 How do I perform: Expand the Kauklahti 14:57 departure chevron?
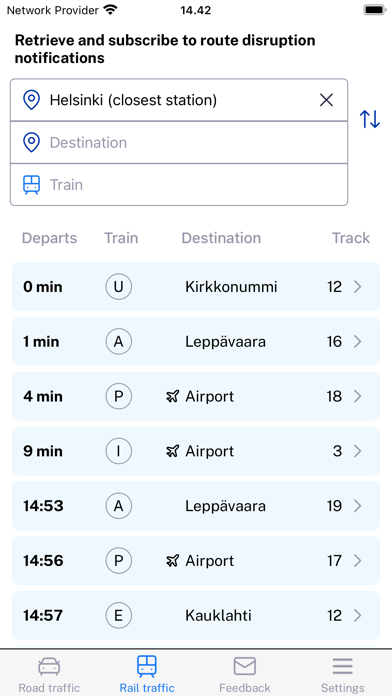click(x=358, y=615)
